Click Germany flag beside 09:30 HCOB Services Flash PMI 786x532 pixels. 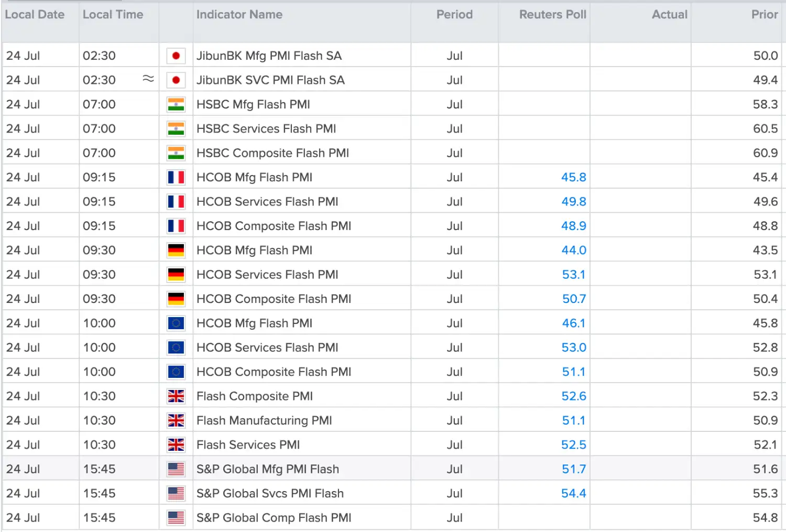[x=176, y=275]
